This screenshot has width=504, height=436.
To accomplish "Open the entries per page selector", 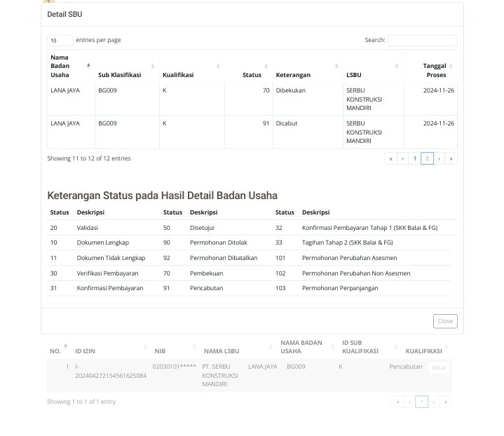I will pos(60,41).
